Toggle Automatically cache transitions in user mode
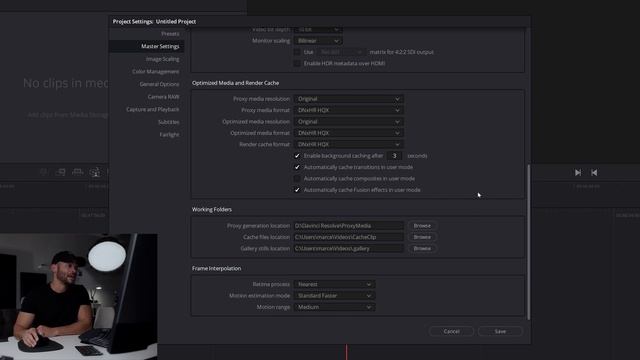 point(297,167)
